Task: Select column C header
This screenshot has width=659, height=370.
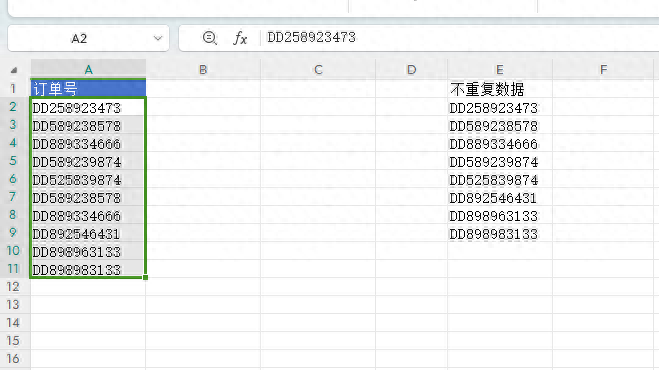Action: (x=318, y=69)
